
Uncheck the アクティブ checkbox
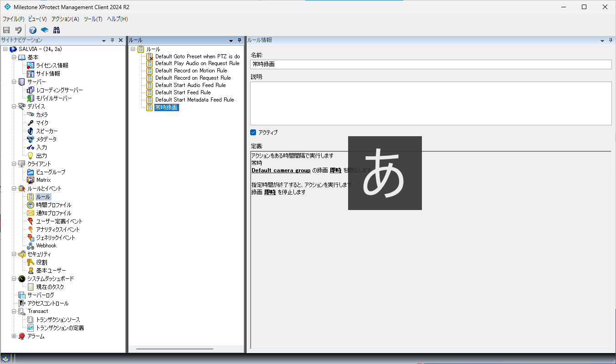253,133
